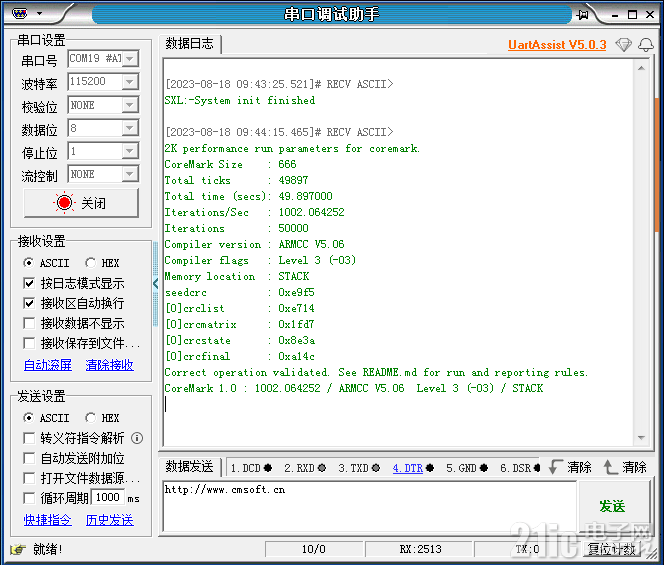
Task: Click the green 发送 send button
Action: (x=612, y=506)
